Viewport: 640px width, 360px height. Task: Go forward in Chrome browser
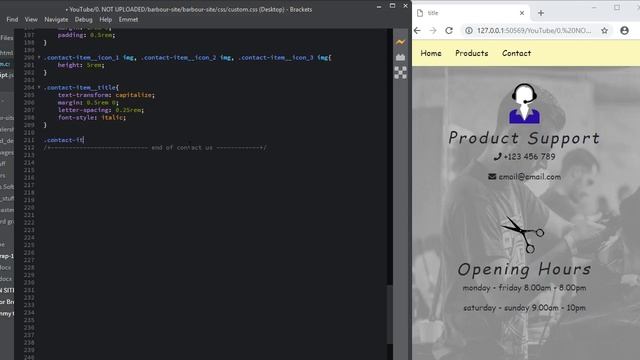tap(433, 31)
